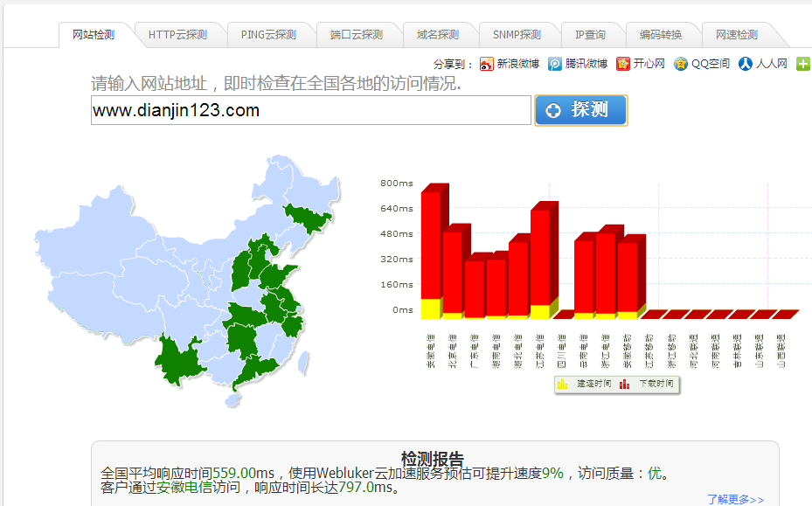Viewport: 812px width, 506px height.
Task: Click the 开心网 share icon
Action: pos(623,64)
